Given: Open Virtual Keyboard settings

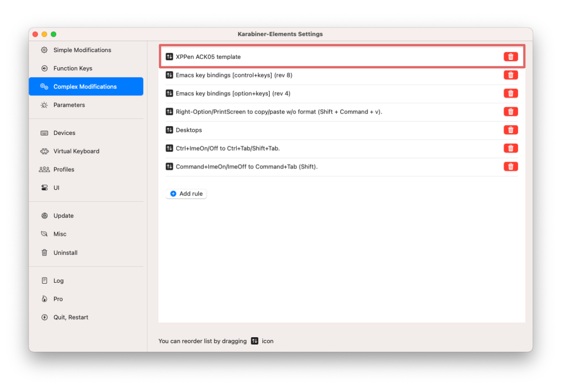Looking at the screenshot, I should tap(86, 151).
